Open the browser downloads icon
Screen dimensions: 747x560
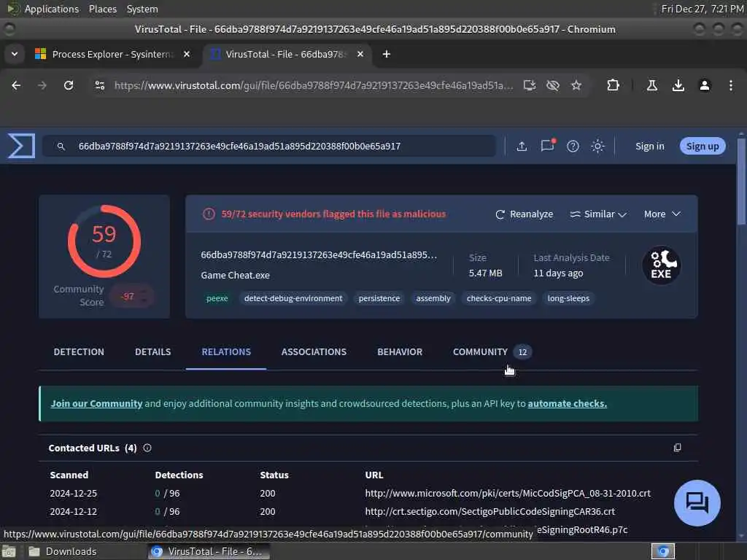678,85
